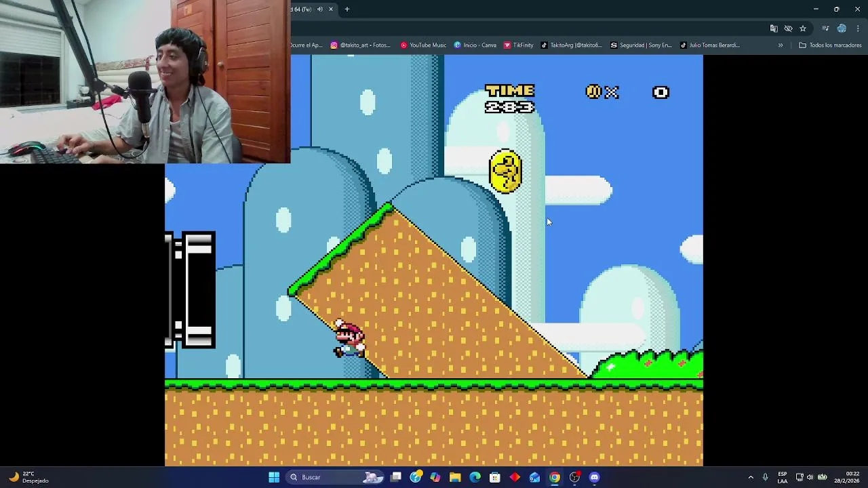
Task: Open the TakitoArg TikTok bookmark
Action: [x=571, y=45]
